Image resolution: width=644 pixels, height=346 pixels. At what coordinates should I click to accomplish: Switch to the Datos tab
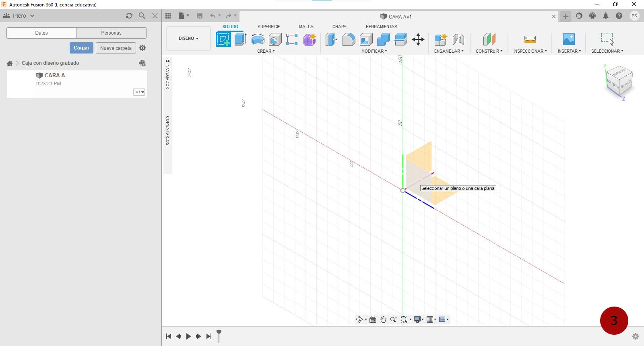[41, 33]
